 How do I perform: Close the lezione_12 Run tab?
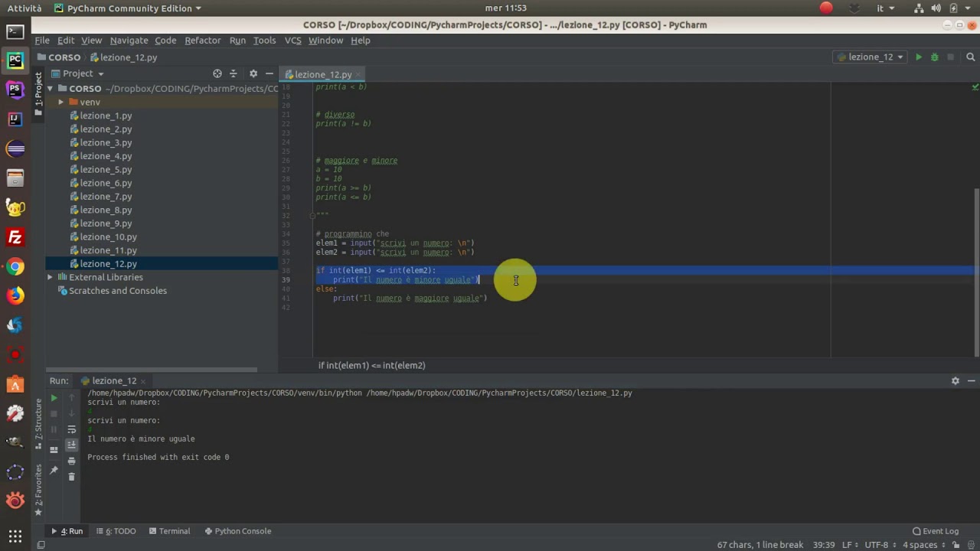point(143,380)
